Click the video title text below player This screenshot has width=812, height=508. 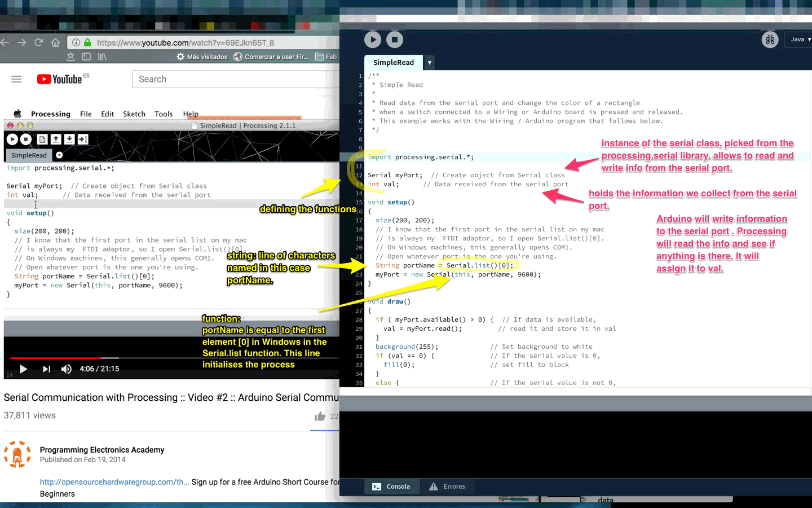[171, 397]
